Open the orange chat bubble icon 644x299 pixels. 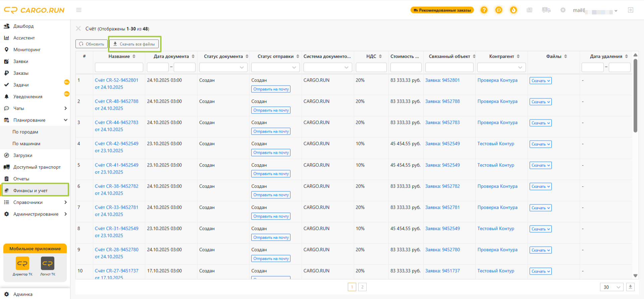pos(499,10)
